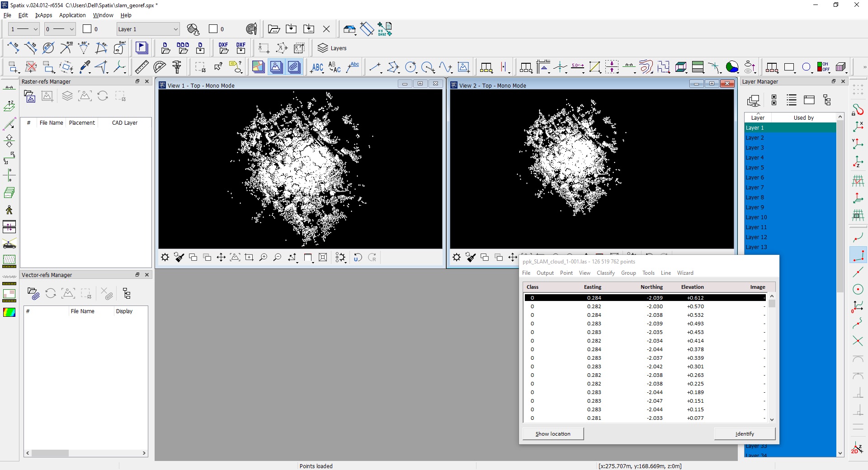
Task: Click the refresh icon in Raster-refs Manager
Action: 103,96
